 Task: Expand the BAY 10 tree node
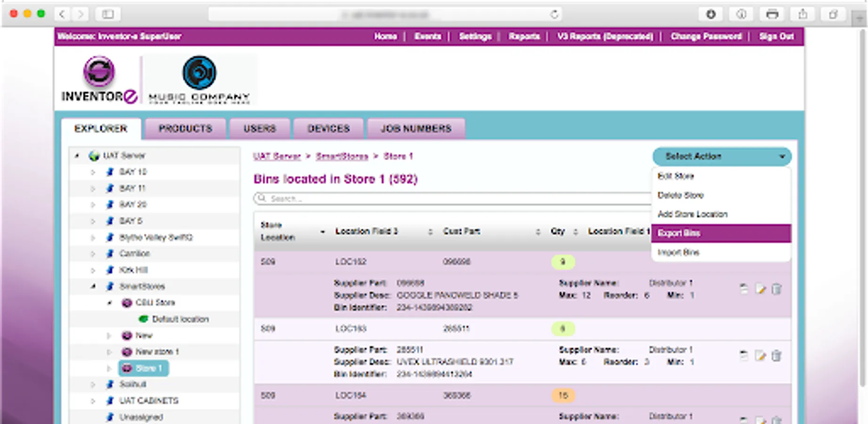93,172
